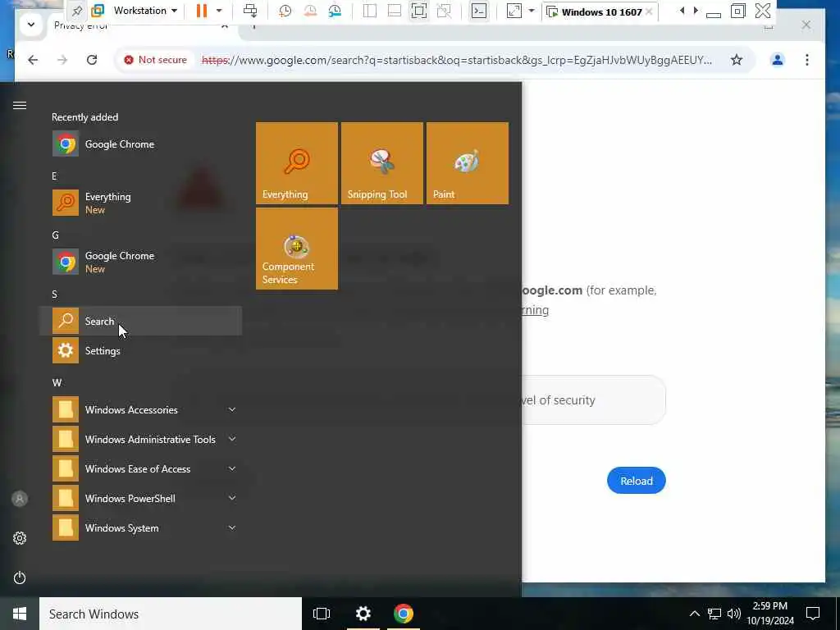Viewport: 840px width, 630px height.
Task: Open Settings from the taskbar
Action: (x=363, y=614)
